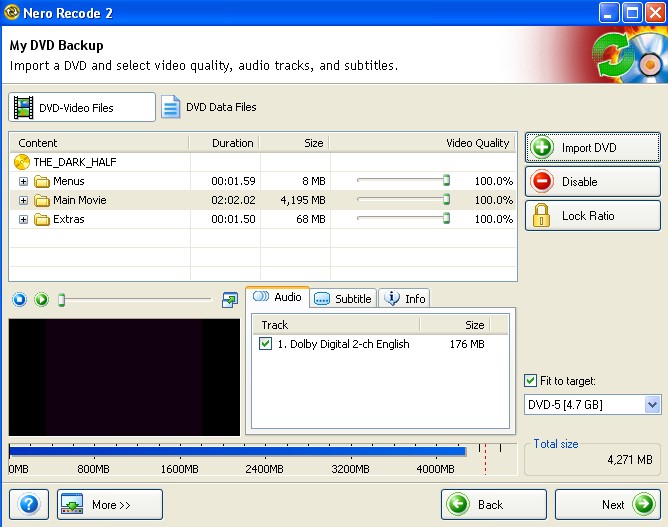The height and width of the screenshot is (527, 668).
Task: Select the DVD Data Files tab
Action: (209, 107)
